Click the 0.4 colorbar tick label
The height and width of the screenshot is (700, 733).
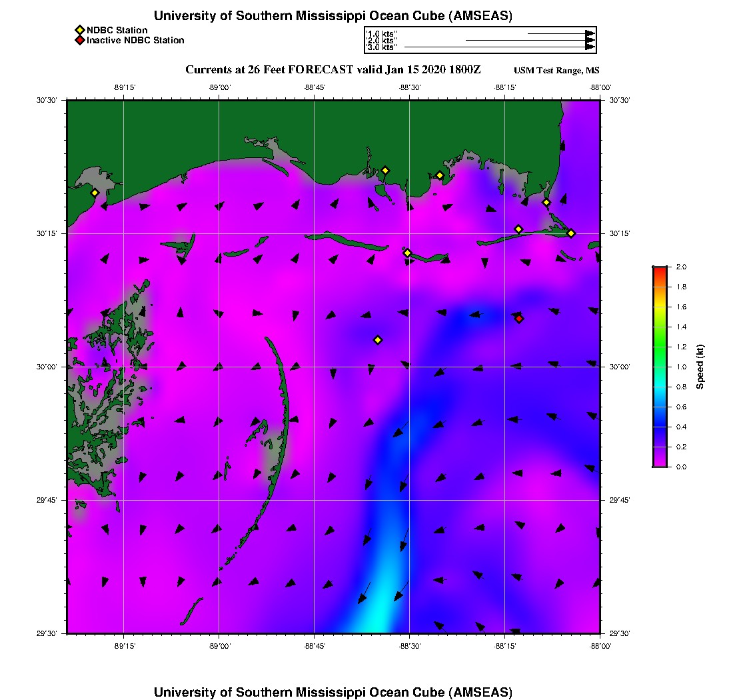[681, 427]
